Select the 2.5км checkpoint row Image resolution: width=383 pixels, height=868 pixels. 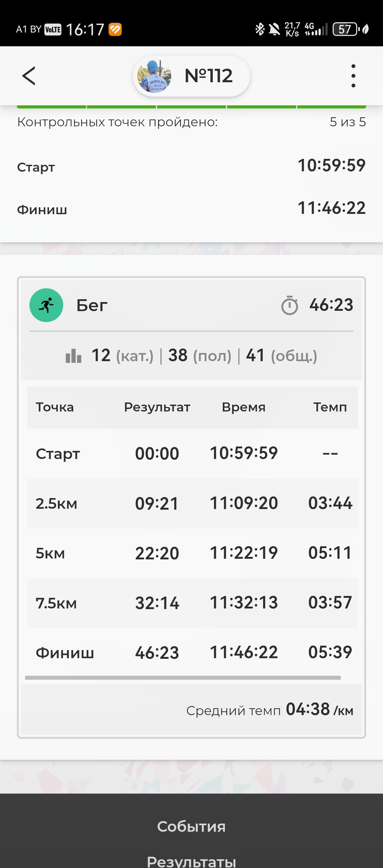[192, 503]
